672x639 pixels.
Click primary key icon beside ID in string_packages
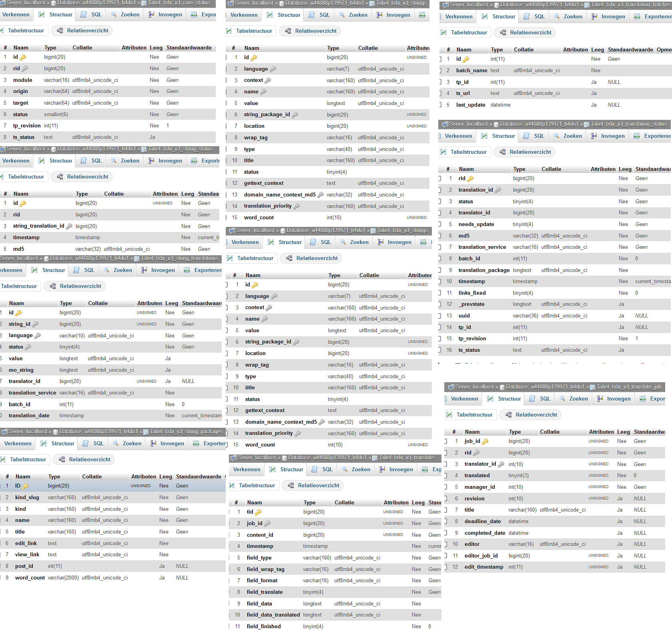click(x=25, y=486)
